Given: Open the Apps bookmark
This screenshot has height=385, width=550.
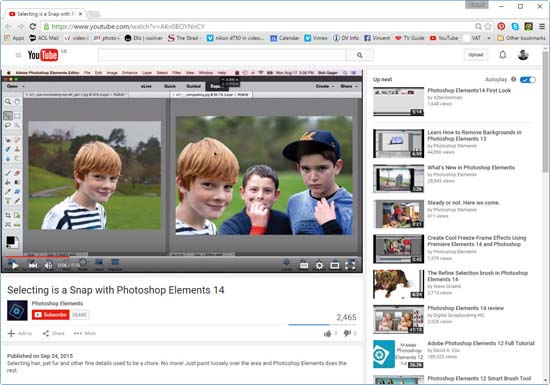Looking at the screenshot, I should (14, 38).
